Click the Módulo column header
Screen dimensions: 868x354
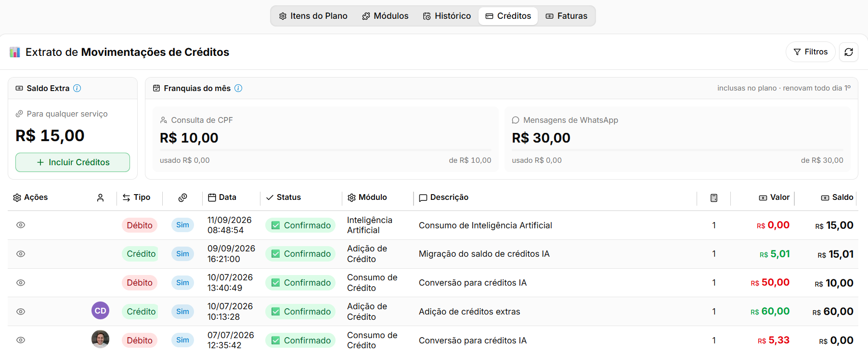tap(367, 197)
